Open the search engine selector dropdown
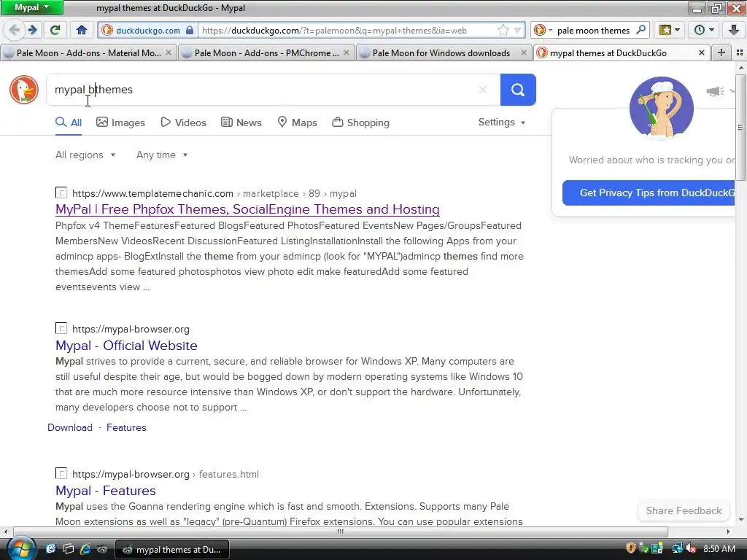This screenshot has width=747, height=560. pyautogui.click(x=543, y=30)
